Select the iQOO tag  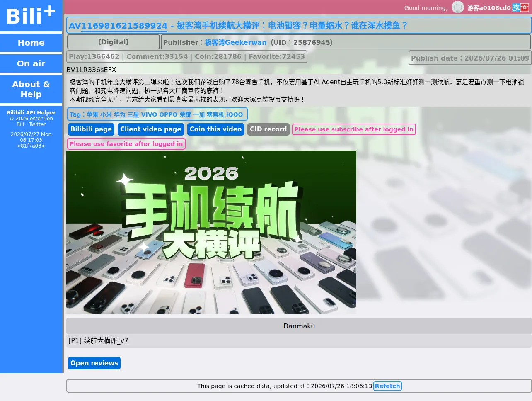tap(235, 114)
